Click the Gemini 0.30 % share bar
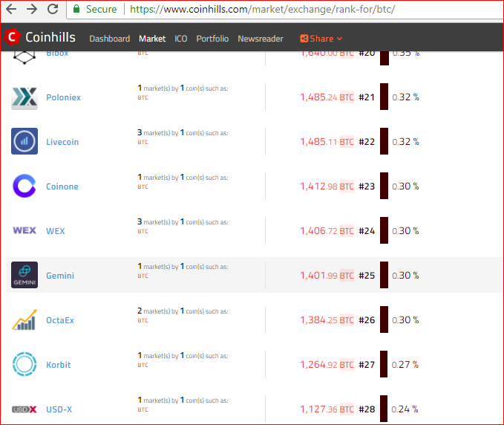504x425 pixels. coord(384,275)
